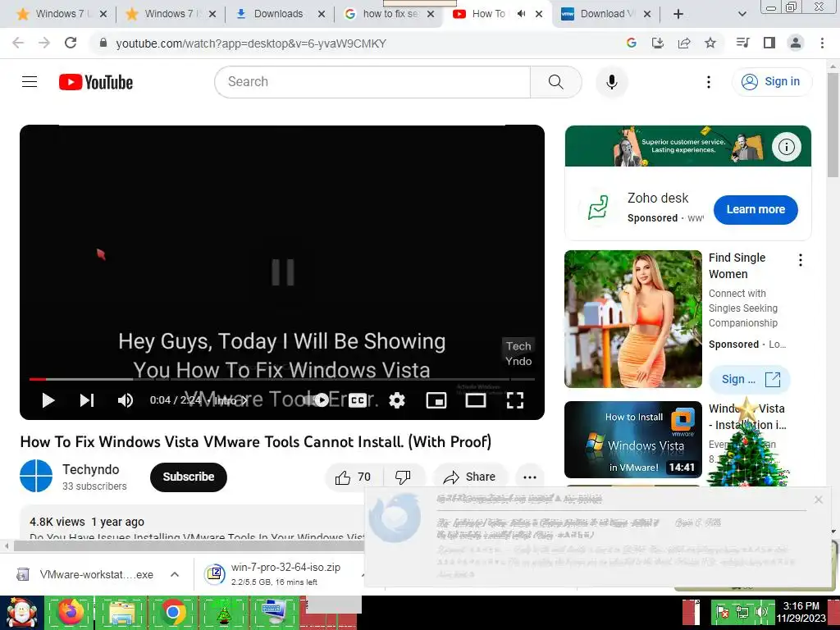Viewport: 840px width, 630px height.
Task: Dislike the video
Action: (403, 477)
